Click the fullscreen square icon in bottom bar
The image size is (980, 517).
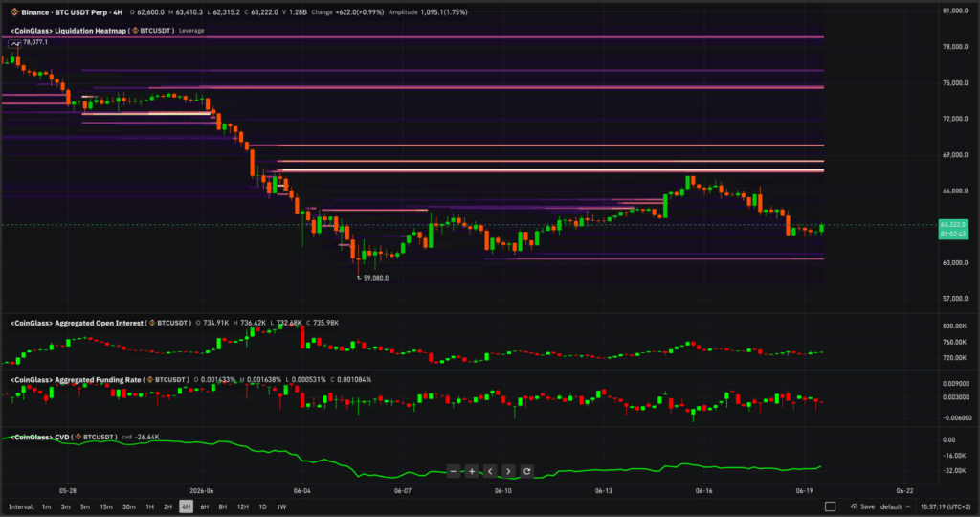click(830, 506)
